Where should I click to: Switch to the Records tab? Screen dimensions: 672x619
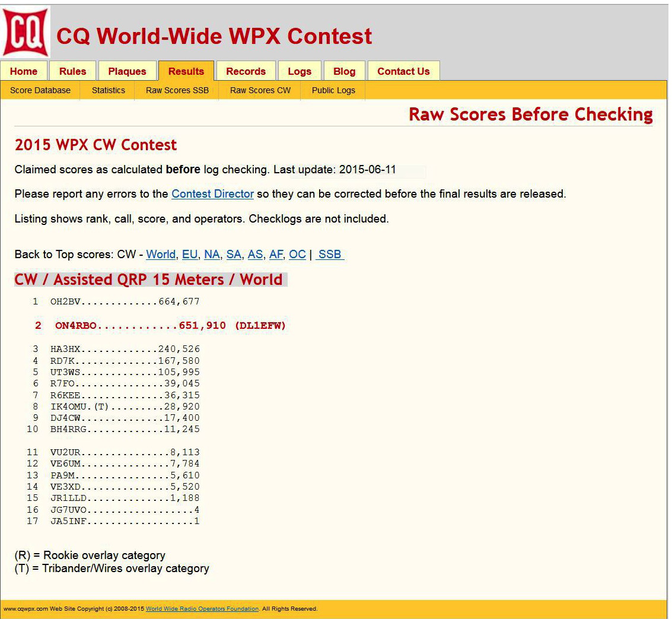point(246,71)
